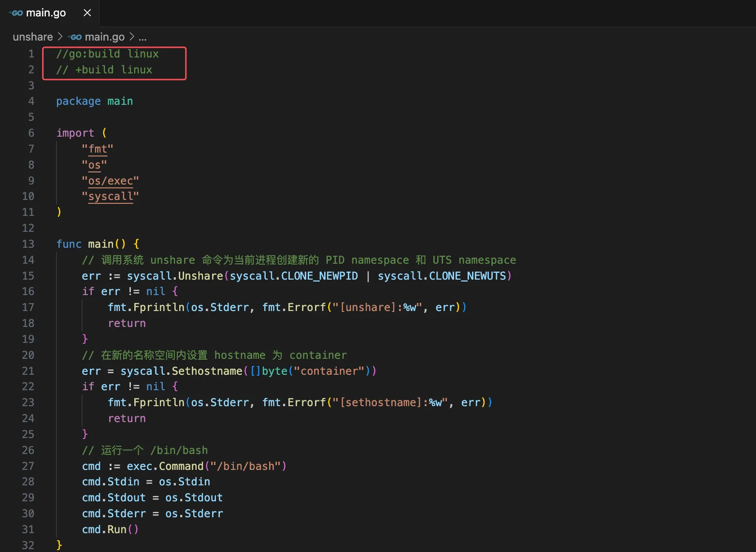This screenshot has height=552, width=756.
Task: Click the Go file icon in the main.go tab
Action: (x=16, y=13)
